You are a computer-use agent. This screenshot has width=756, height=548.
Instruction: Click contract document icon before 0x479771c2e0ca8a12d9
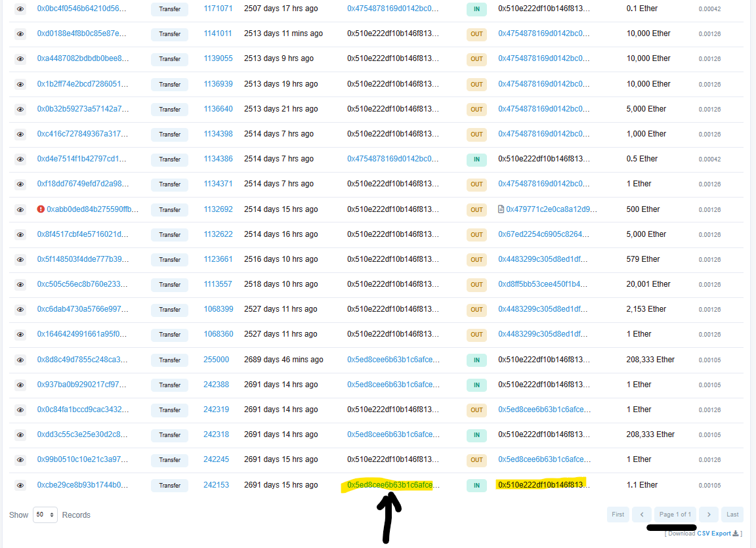point(501,209)
